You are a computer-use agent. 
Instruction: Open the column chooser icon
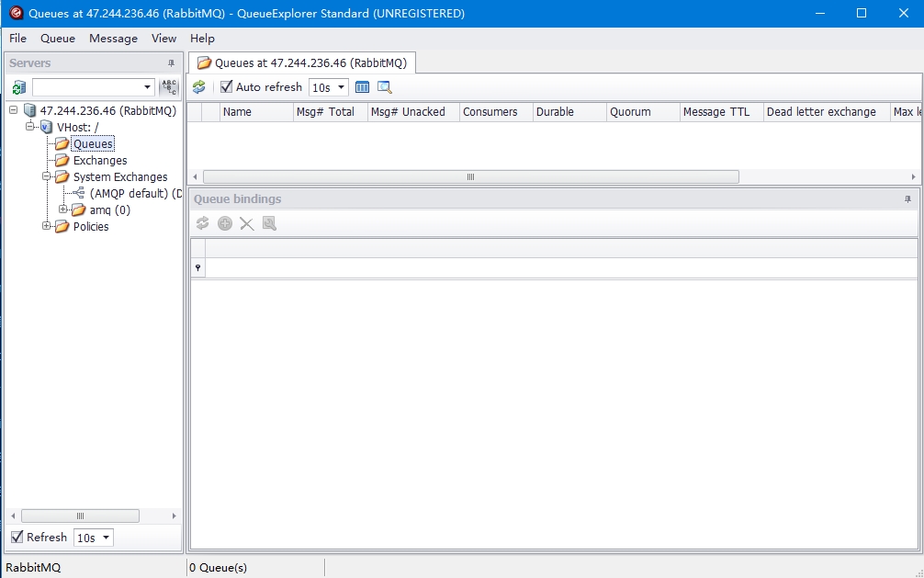click(x=362, y=87)
